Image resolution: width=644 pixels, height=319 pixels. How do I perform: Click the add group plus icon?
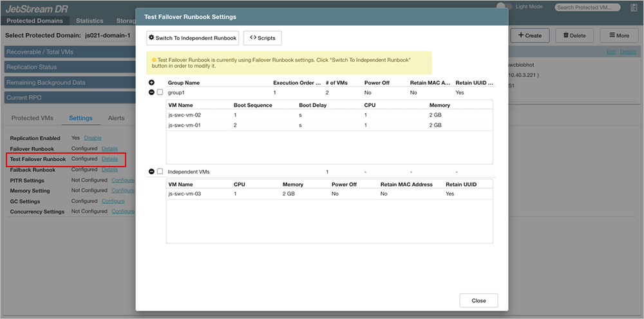[151, 83]
